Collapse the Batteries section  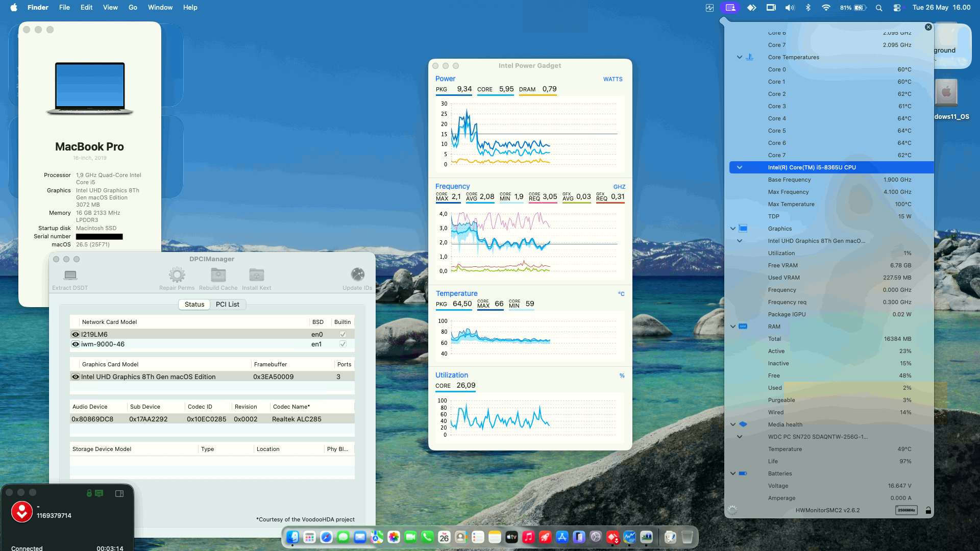[x=733, y=473]
